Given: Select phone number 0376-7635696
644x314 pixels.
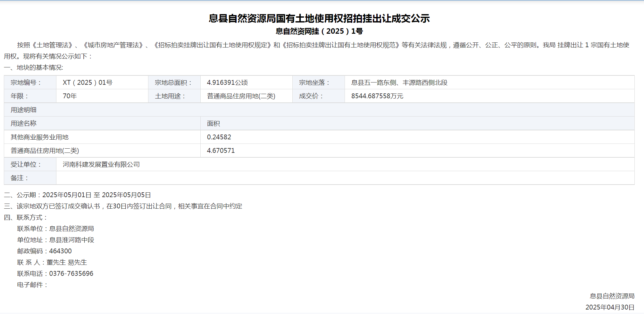Looking at the screenshot, I should click(x=71, y=274).
